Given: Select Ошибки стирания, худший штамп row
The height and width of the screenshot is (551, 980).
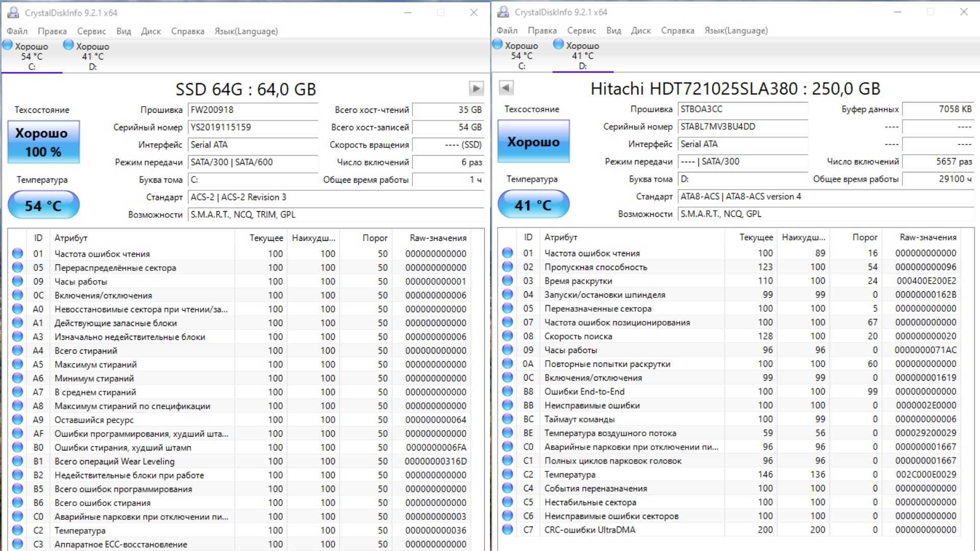Looking at the screenshot, I should click(x=239, y=447).
